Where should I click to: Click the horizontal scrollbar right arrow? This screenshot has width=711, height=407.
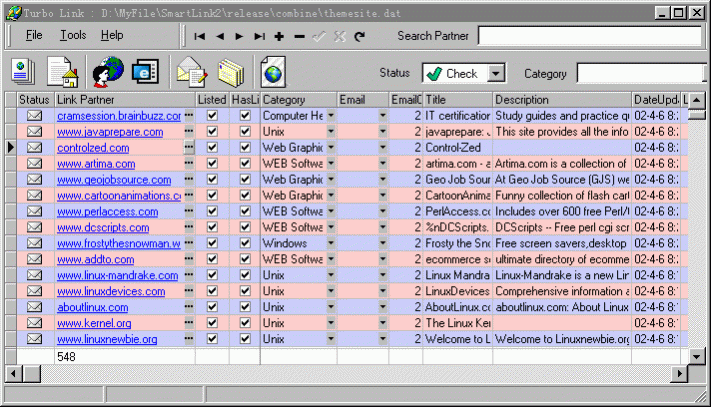[x=679, y=374]
